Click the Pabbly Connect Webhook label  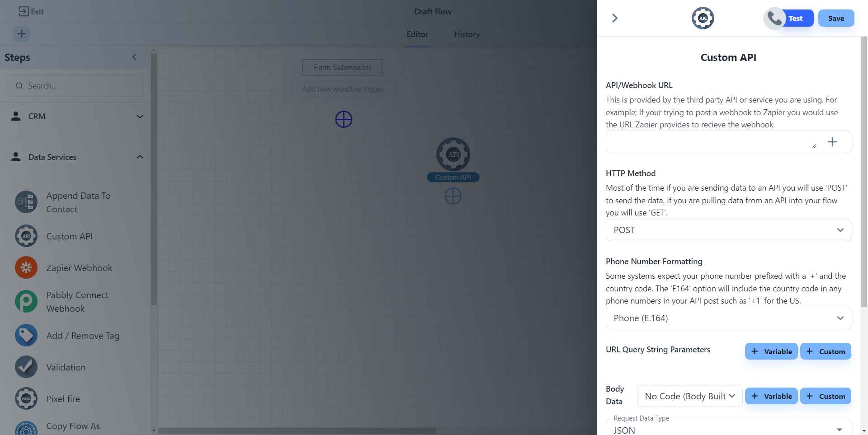click(77, 302)
